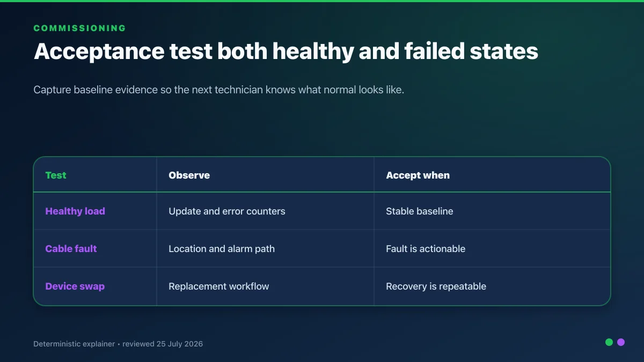Click the Healthy load row label
Viewport: 644px width, 362px height.
click(x=75, y=211)
